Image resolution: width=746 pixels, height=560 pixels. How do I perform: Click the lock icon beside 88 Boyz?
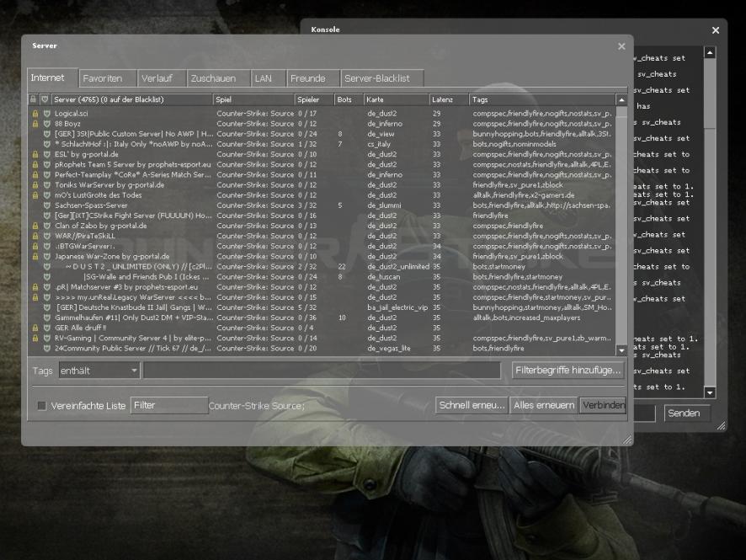[x=35, y=124]
